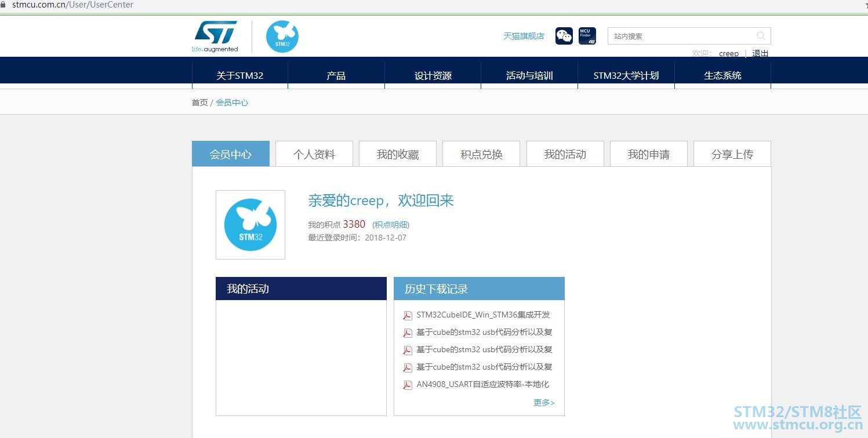Click the dark 我的活动 panel header
This screenshot has height=438, width=868.
pos(301,289)
